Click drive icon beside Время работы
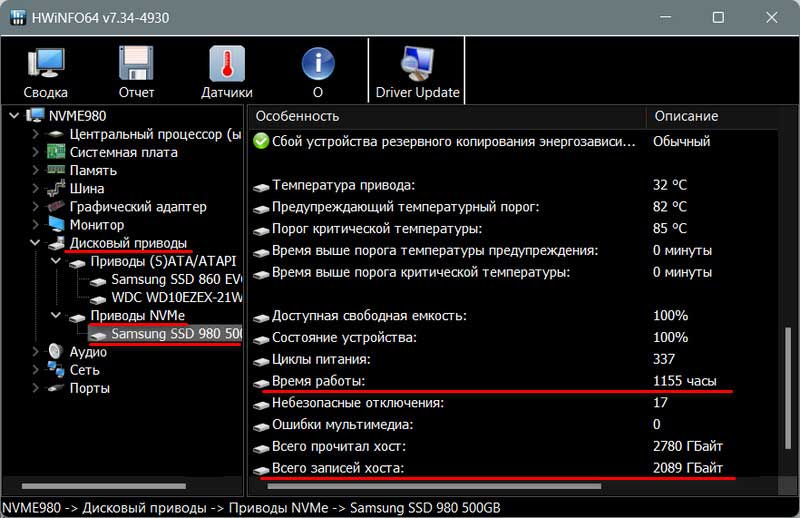This screenshot has height=518, width=800. (261, 383)
